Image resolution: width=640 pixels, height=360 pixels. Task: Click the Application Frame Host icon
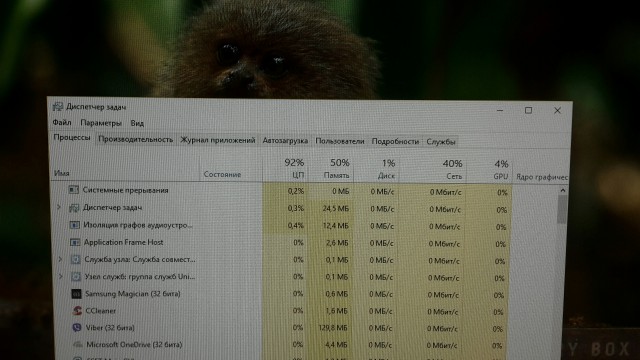[75, 242]
